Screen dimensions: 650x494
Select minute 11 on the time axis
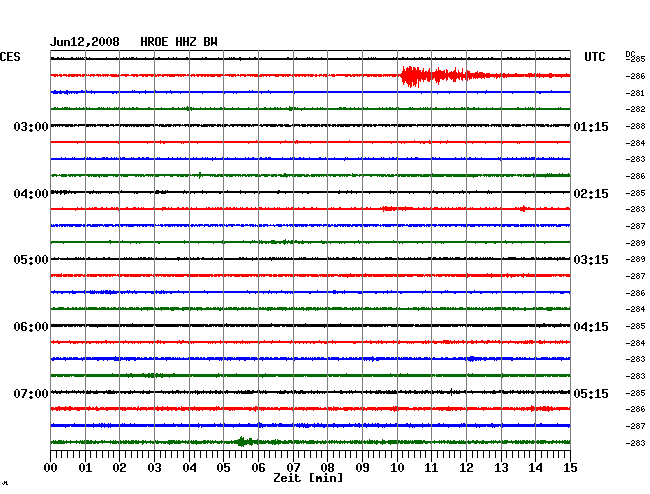point(431,467)
